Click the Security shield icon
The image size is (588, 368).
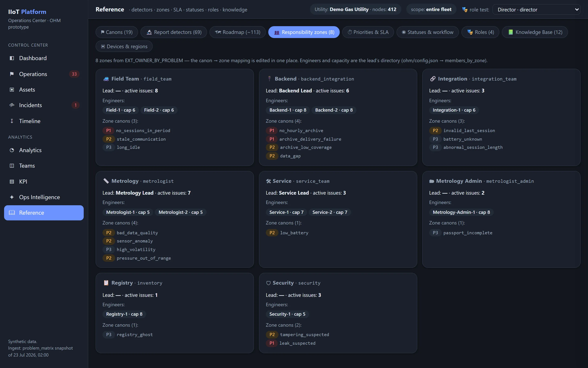click(x=268, y=283)
